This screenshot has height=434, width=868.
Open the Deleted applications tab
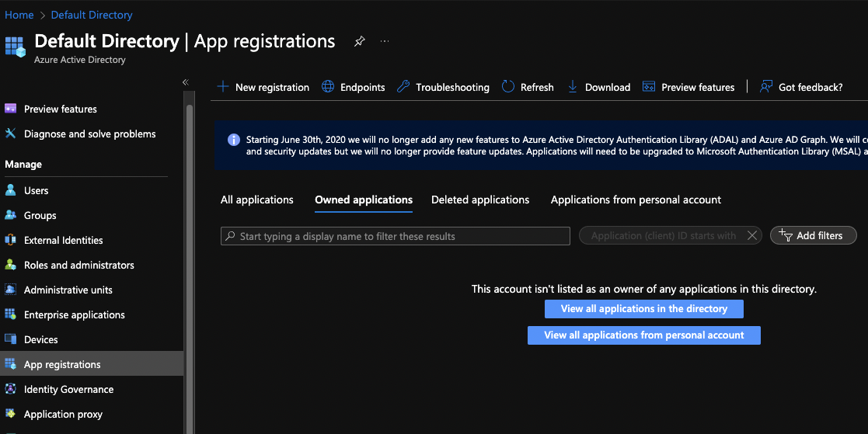click(480, 200)
